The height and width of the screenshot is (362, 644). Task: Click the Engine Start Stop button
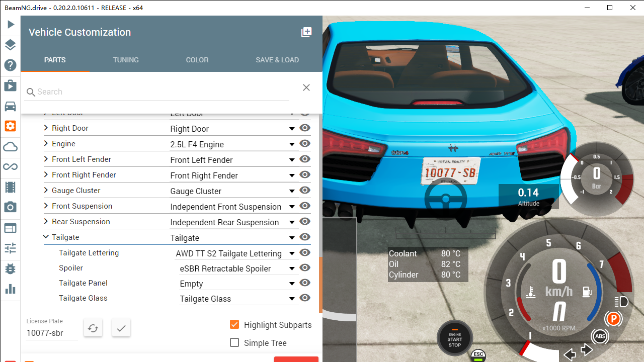click(455, 338)
